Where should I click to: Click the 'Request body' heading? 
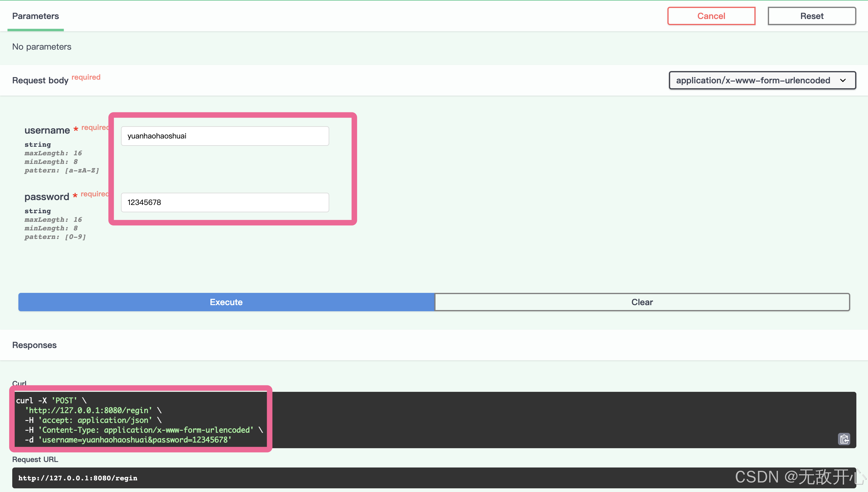40,81
